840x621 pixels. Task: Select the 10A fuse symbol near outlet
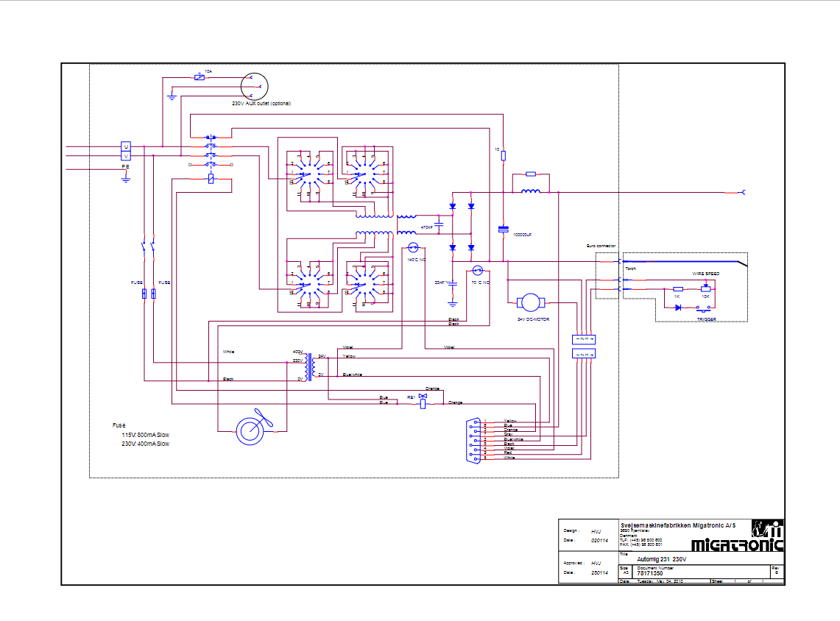(200, 77)
